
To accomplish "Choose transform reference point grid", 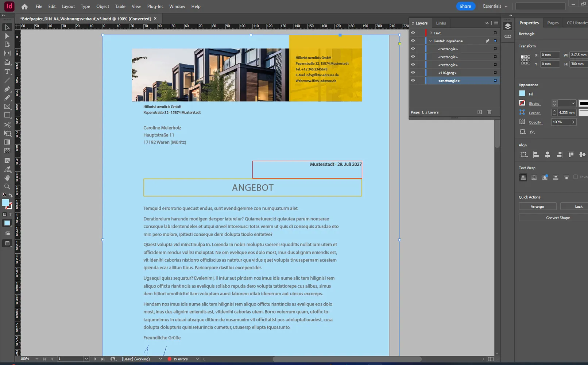I will [526, 60].
